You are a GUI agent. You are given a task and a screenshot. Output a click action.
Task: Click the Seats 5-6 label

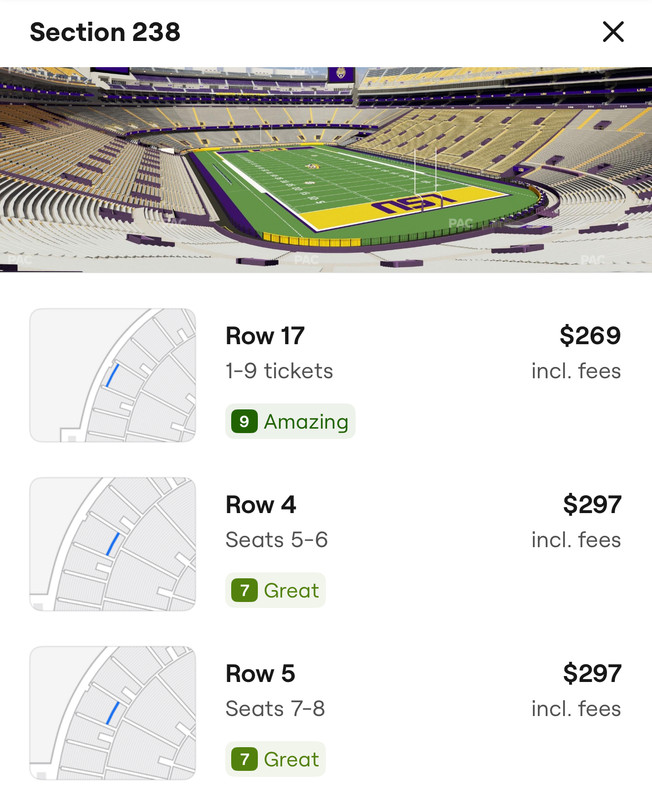pos(277,540)
